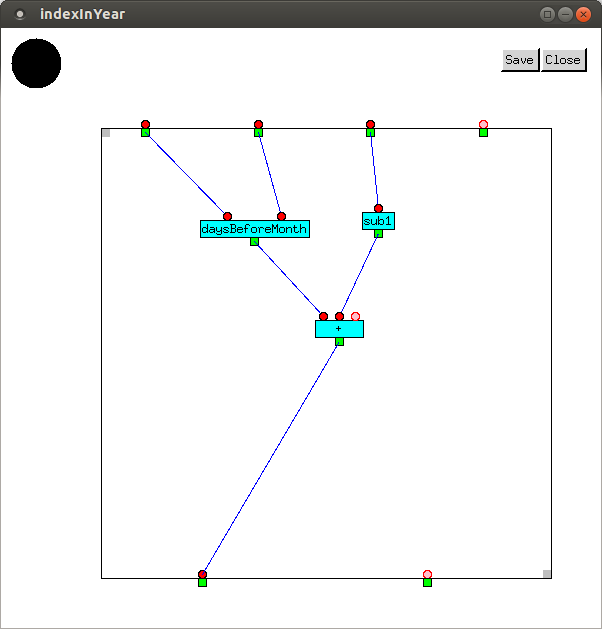Click the pink unconnected port on plus node
Viewport: 602px width, 629px height.
coord(355,316)
